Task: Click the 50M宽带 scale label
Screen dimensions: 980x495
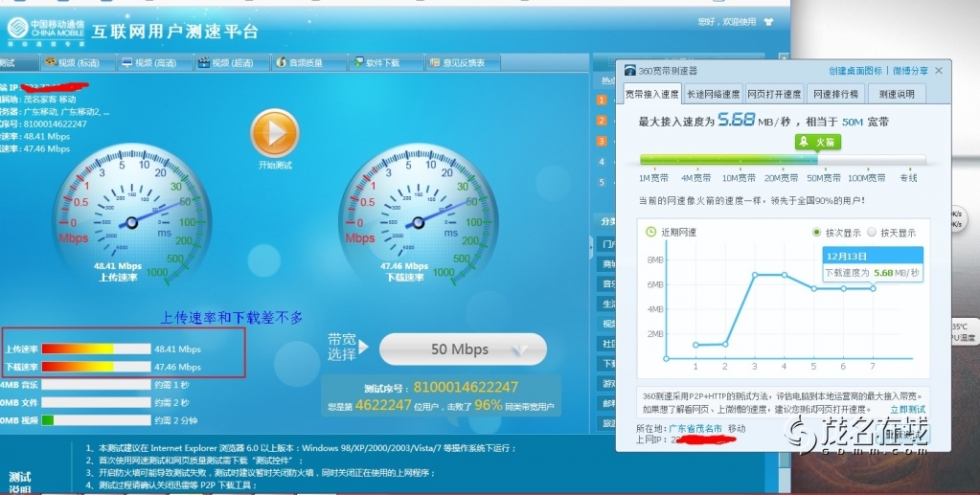Action: tap(823, 178)
